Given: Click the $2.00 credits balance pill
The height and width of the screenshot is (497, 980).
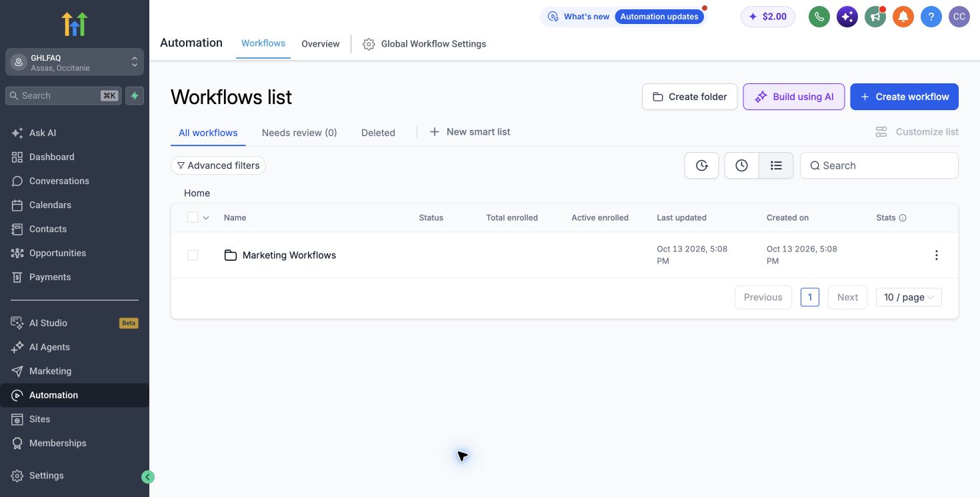Looking at the screenshot, I should [x=768, y=17].
